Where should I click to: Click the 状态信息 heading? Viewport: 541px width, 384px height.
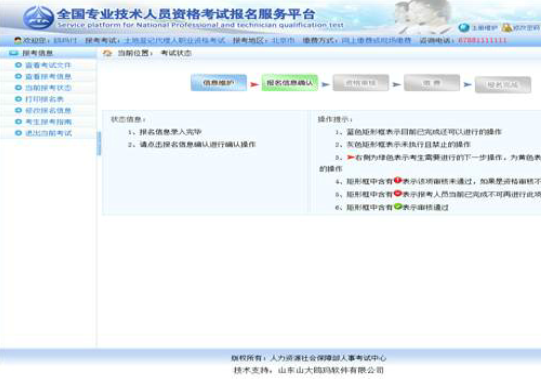point(128,119)
